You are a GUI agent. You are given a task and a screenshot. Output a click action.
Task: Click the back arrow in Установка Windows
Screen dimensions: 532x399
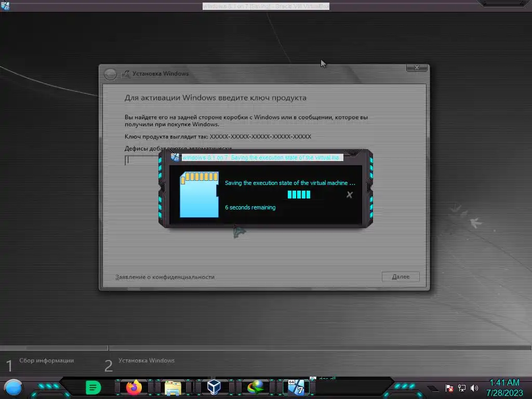110,74
